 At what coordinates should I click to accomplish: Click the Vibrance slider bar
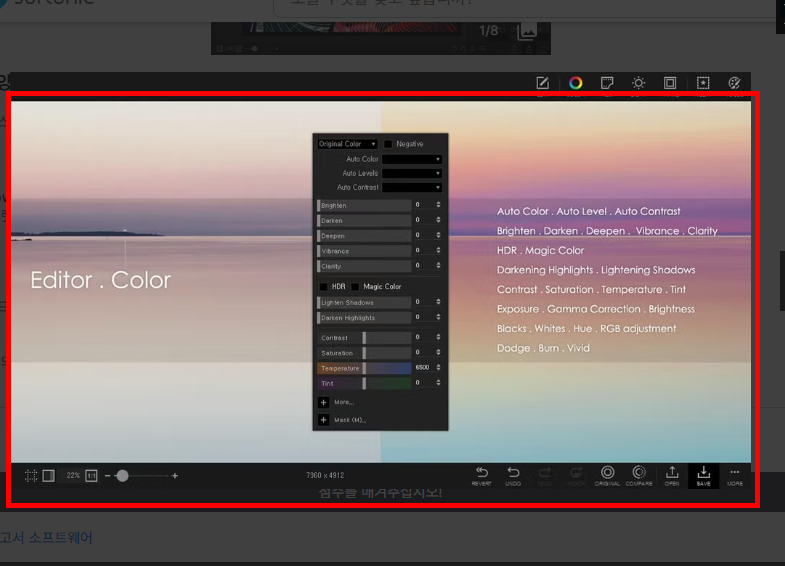pyautogui.click(x=364, y=251)
